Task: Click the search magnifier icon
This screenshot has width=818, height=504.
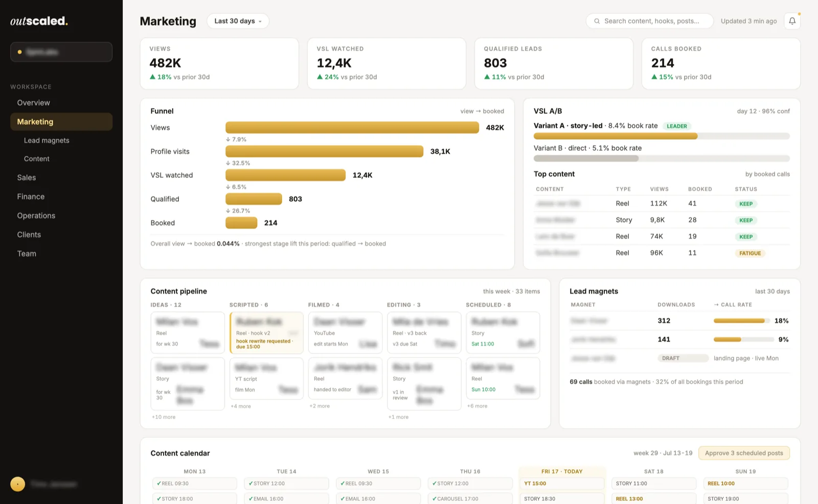Action: coord(597,21)
